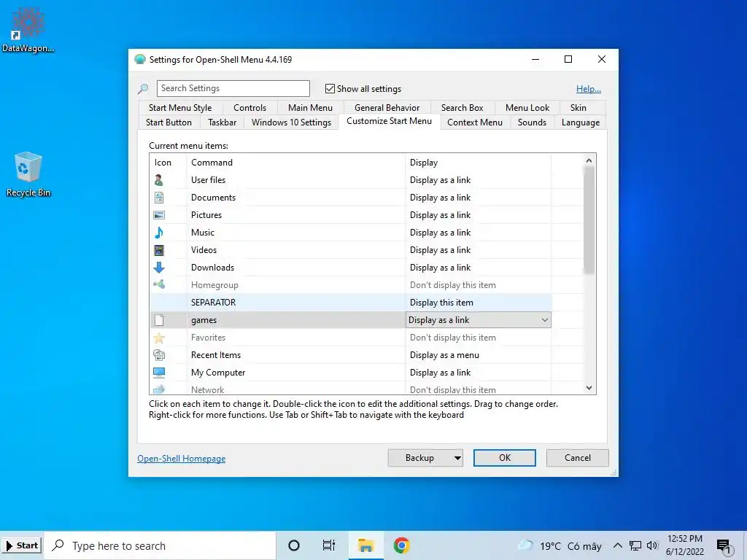Click the Network row icon
Screen dimensions: 747x560
(x=158, y=389)
